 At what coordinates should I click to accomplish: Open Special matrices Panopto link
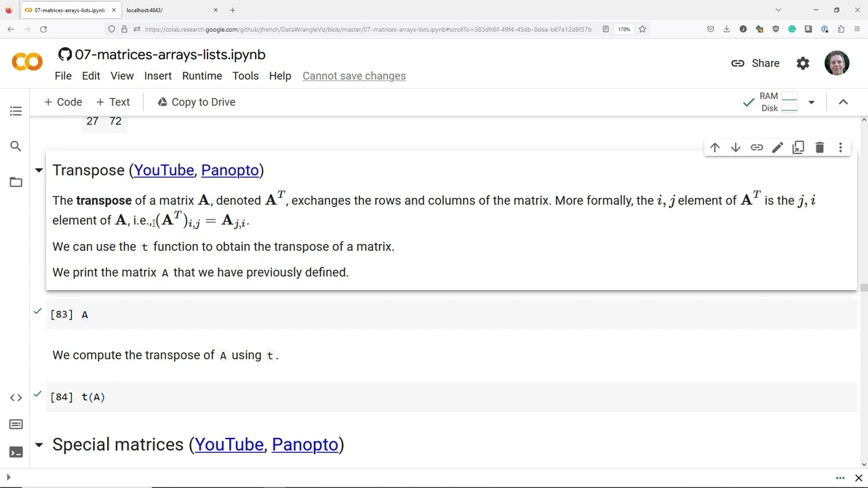[x=304, y=445]
